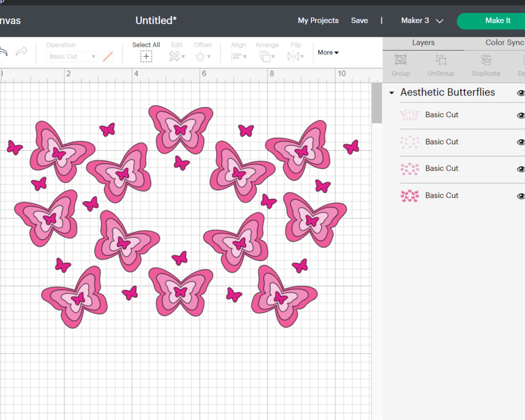The width and height of the screenshot is (525, 420).
Task: Click the Operation color swatch
Action: [x=108, y=56]
